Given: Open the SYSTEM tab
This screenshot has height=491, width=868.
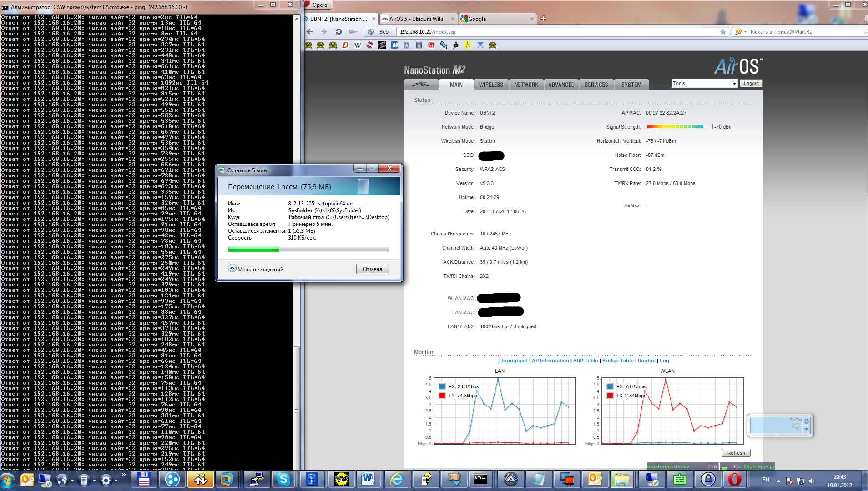Looking at the screenshot, I should click(631, 85).
